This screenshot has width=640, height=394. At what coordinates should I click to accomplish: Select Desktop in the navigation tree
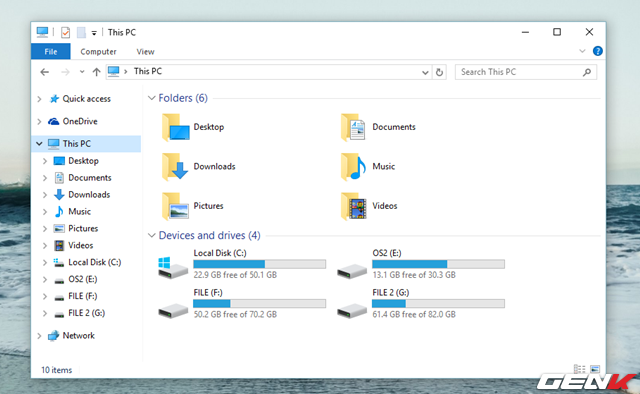83,161
